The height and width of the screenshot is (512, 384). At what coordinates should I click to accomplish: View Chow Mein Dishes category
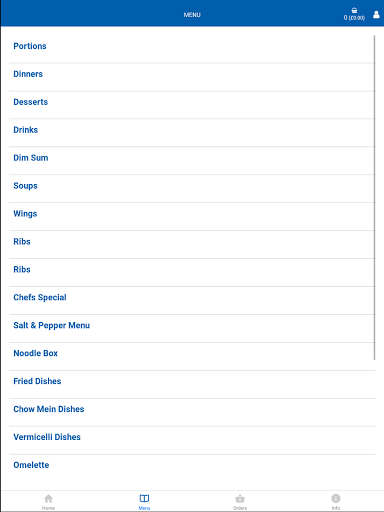pyautogui.click(x=192, y=409)
